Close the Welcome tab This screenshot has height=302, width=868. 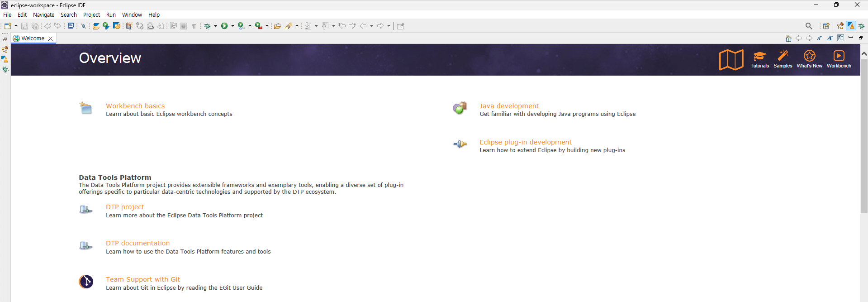tap(51, 38)
